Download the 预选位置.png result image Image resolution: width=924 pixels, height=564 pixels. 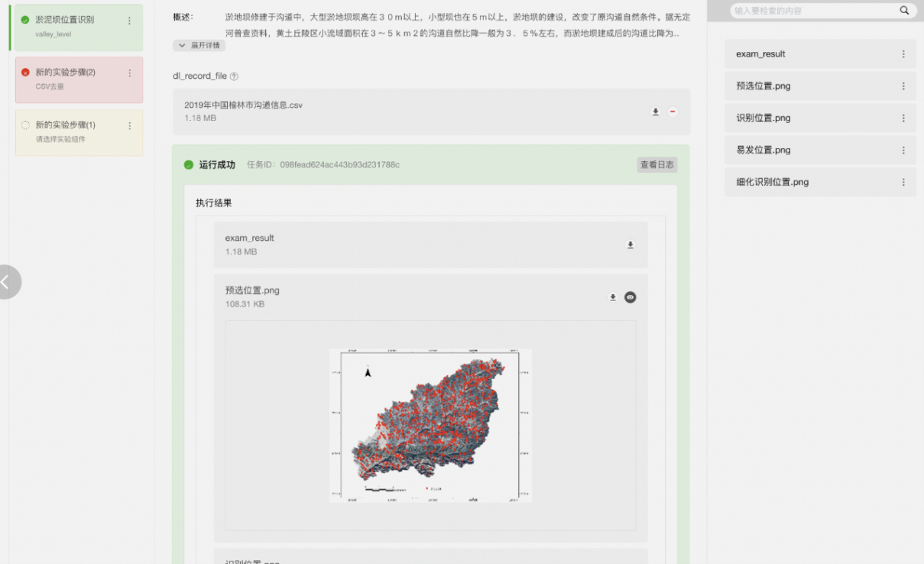point(612,297)
